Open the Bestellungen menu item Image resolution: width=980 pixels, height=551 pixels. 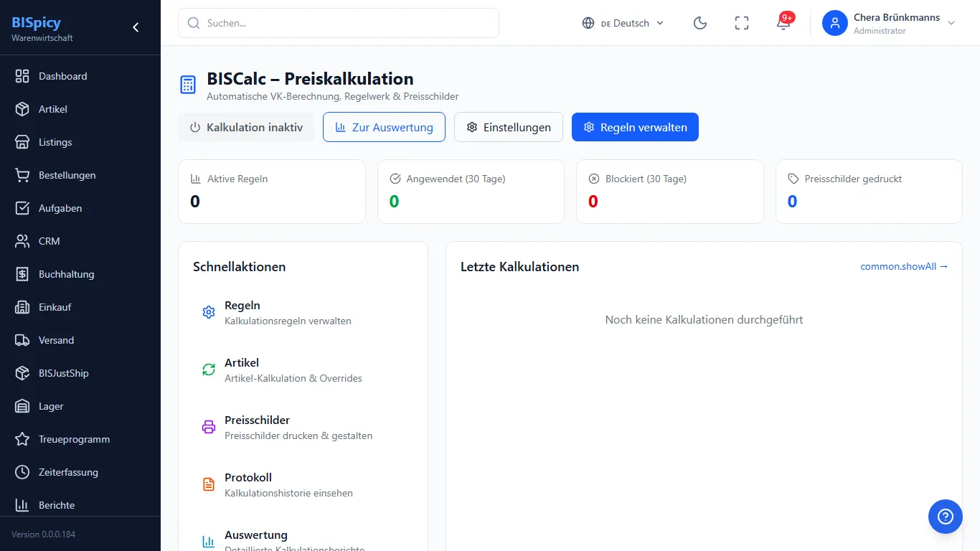[x=80, y=175]
